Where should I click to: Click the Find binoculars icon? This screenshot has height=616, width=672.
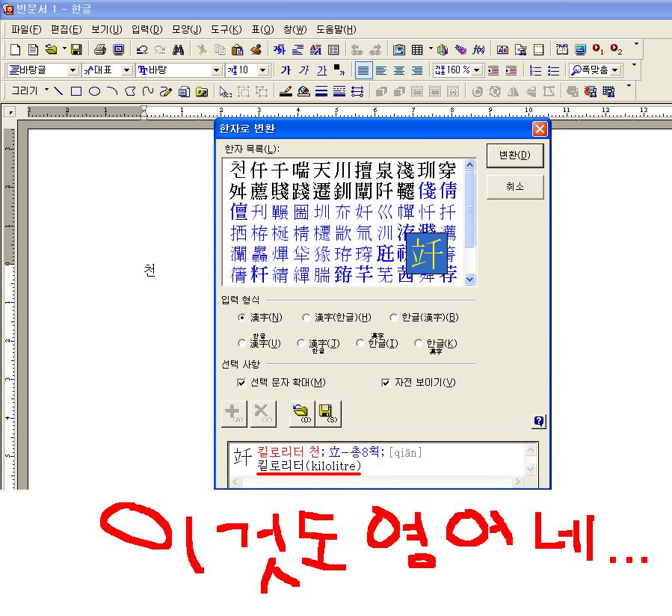click(x=178, y=50)
